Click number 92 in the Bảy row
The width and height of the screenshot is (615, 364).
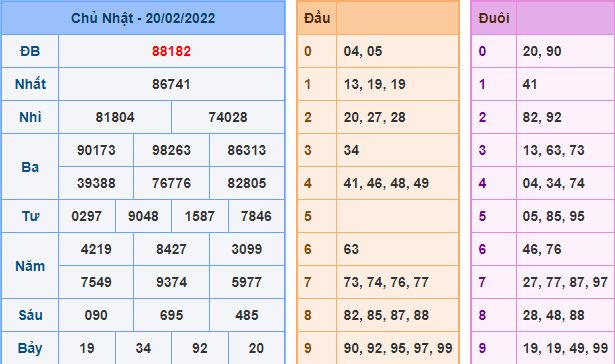(x=200, y=348)
